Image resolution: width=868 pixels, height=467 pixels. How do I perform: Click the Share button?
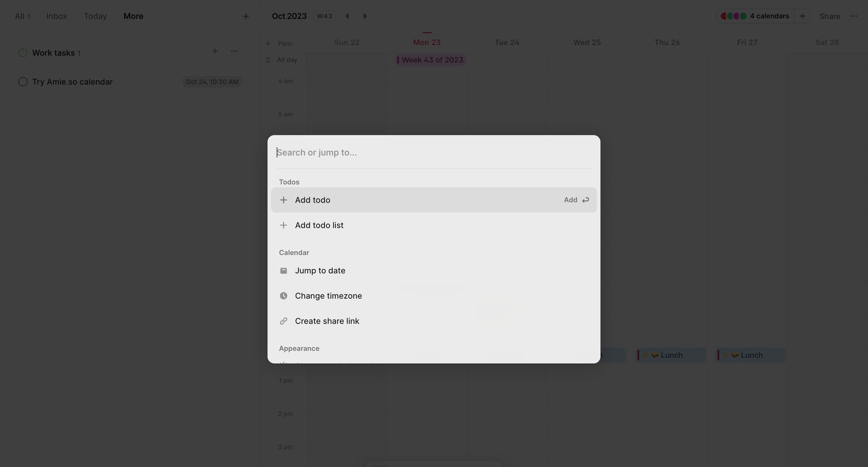tap(830, 16)
